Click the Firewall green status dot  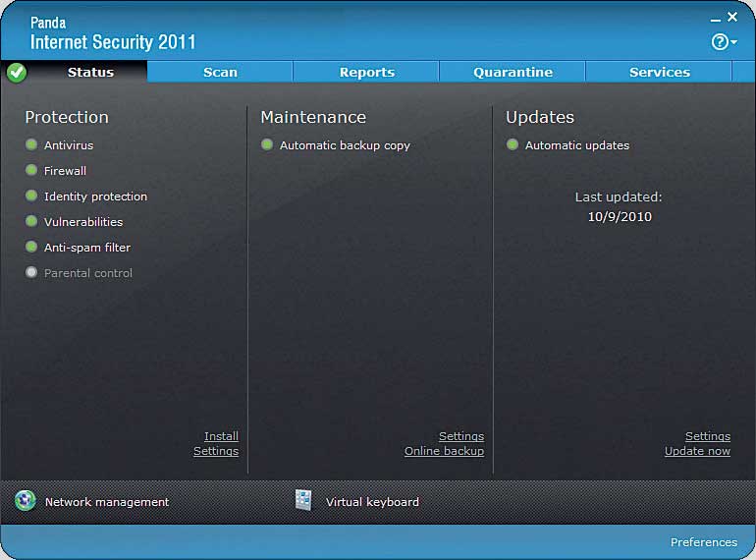[x=31, y=170]
